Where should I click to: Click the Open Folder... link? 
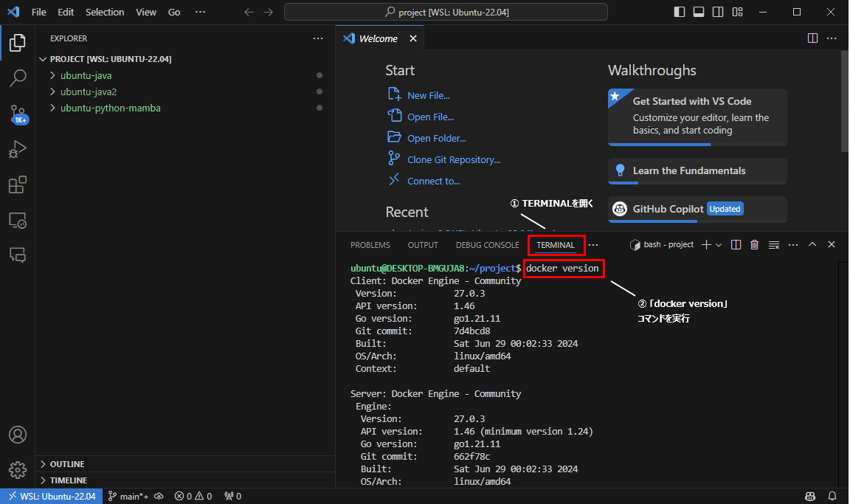click(436, 138)
